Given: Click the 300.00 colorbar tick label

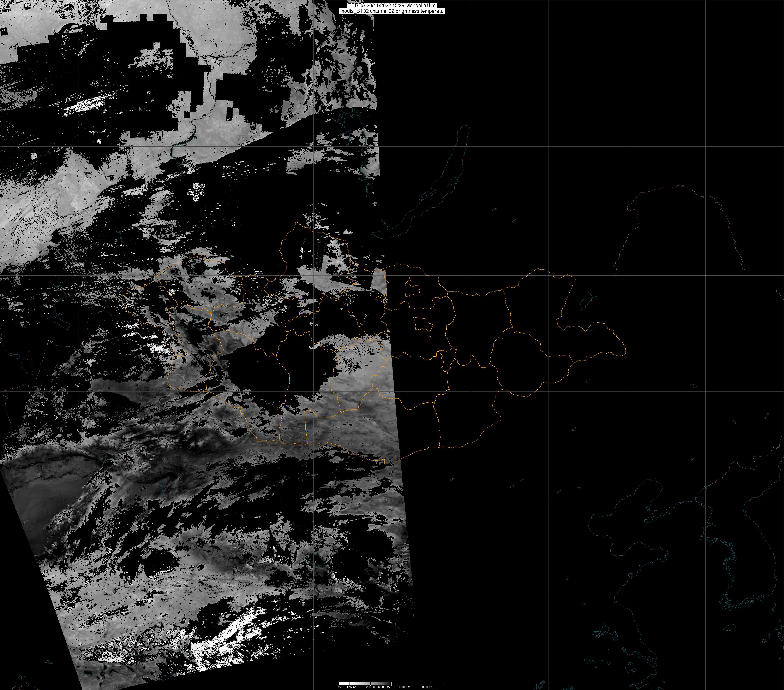Looking at the screenshot, I should click(423, 687).
